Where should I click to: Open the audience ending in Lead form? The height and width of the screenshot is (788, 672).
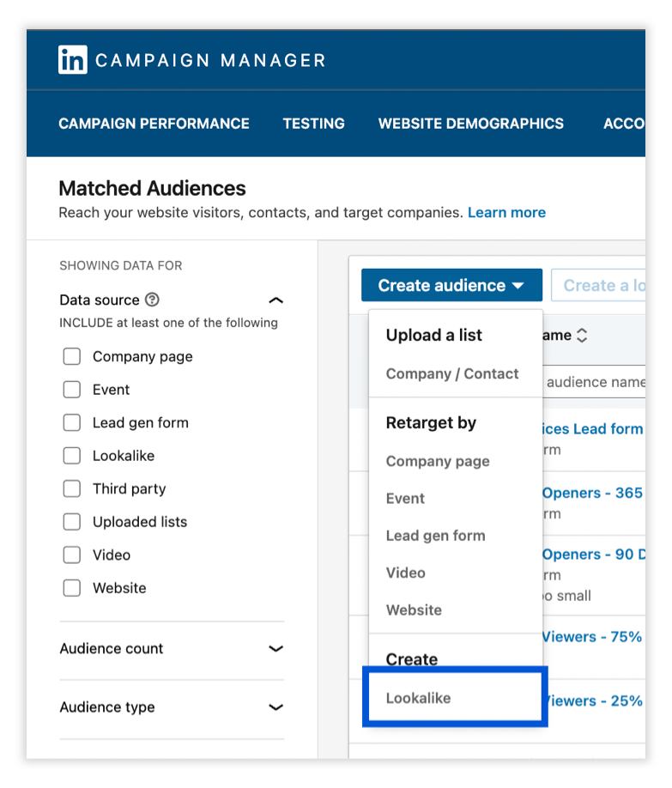(593, 429)
